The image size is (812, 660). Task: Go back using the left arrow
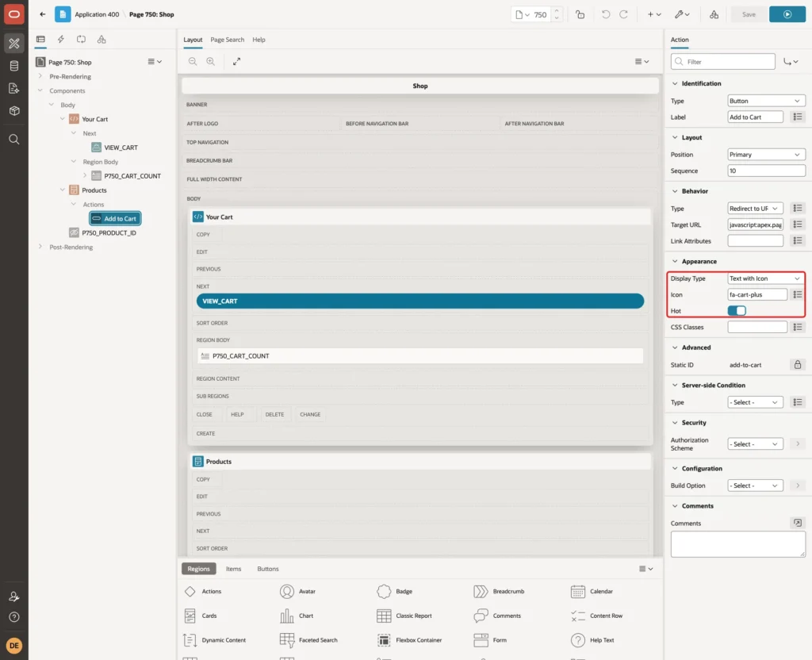(x=43, y=14)
